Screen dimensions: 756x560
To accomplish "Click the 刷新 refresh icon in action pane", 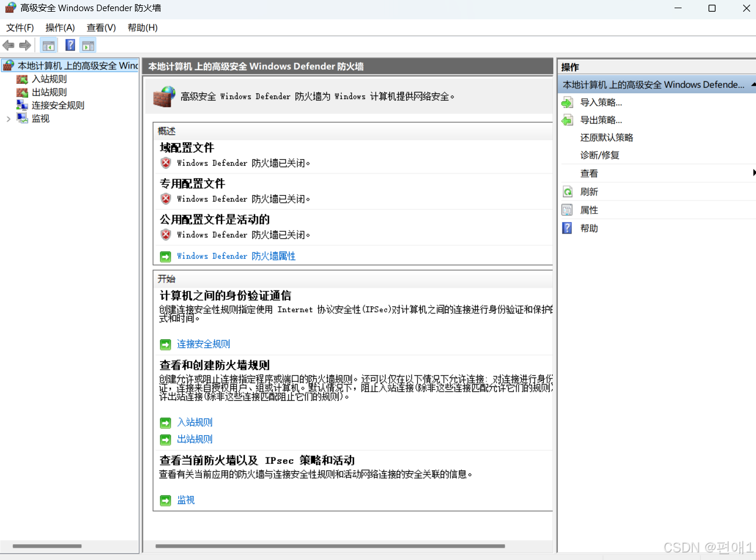I will point(567,192).
